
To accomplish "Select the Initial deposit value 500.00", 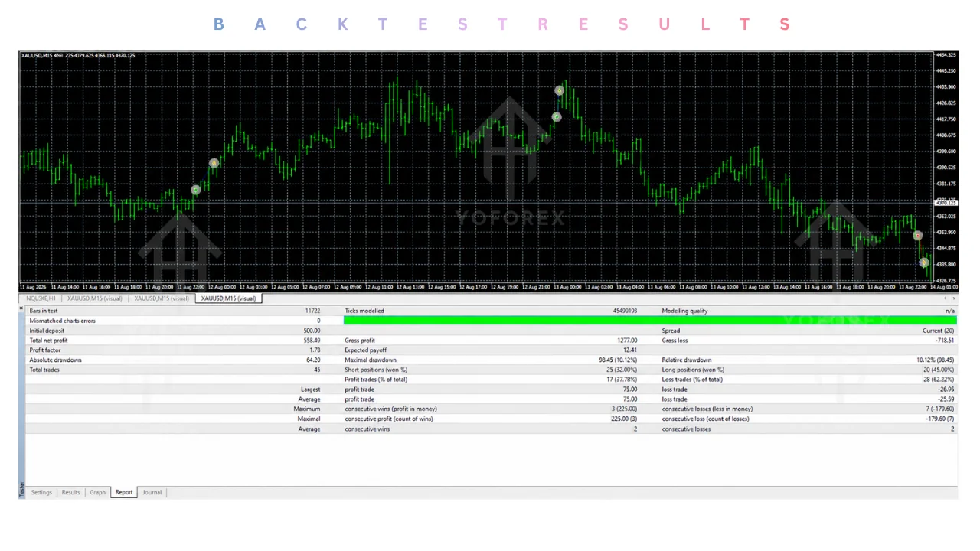I will pyautogui.click(x=312, y=331).
